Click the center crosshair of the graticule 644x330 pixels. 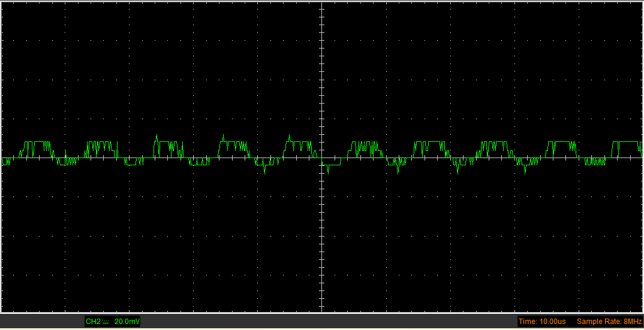click(322, 158)
